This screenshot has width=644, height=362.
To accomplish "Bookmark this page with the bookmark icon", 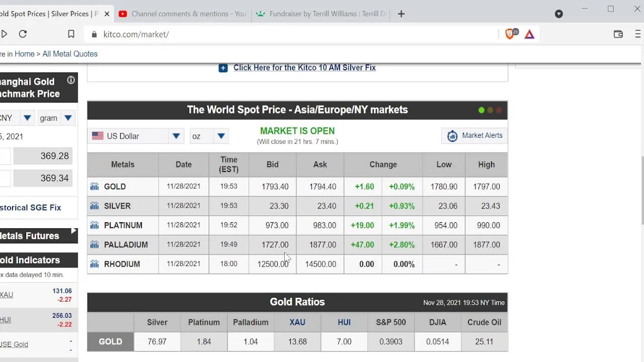I will point(71,34).
